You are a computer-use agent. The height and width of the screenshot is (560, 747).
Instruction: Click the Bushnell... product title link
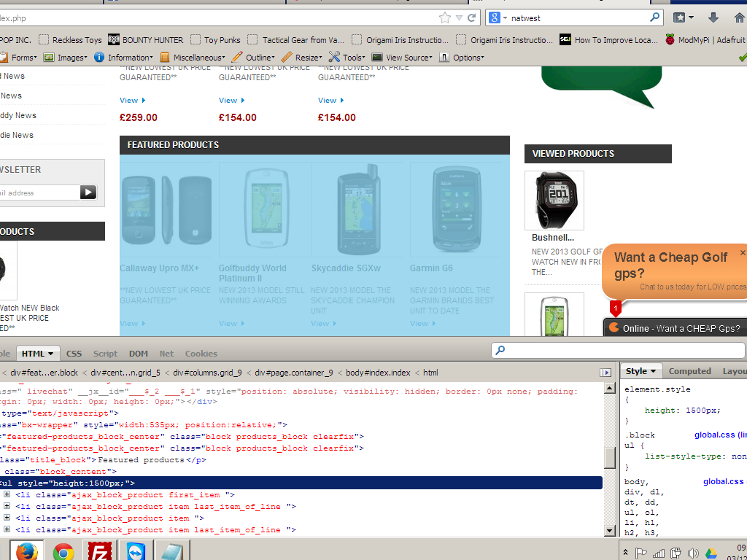tap(553, 238)
